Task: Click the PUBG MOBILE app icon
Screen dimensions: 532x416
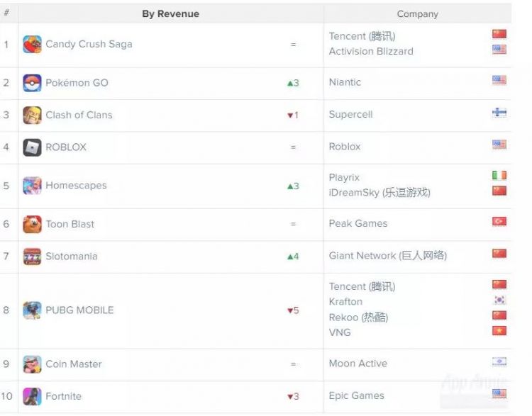Action: coord(32,310)
